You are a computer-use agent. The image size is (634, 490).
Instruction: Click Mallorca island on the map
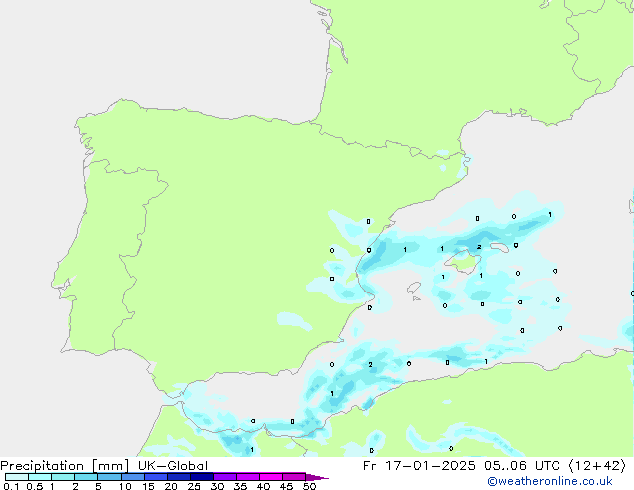[x=463, y=262]
